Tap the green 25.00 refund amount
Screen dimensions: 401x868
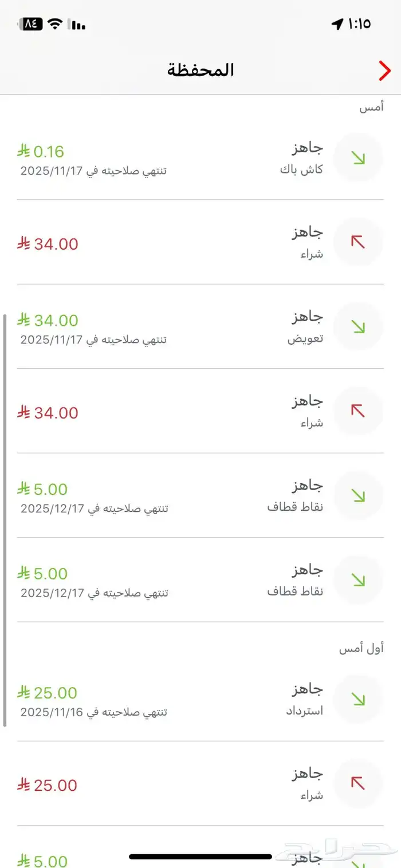coord(48,693)
